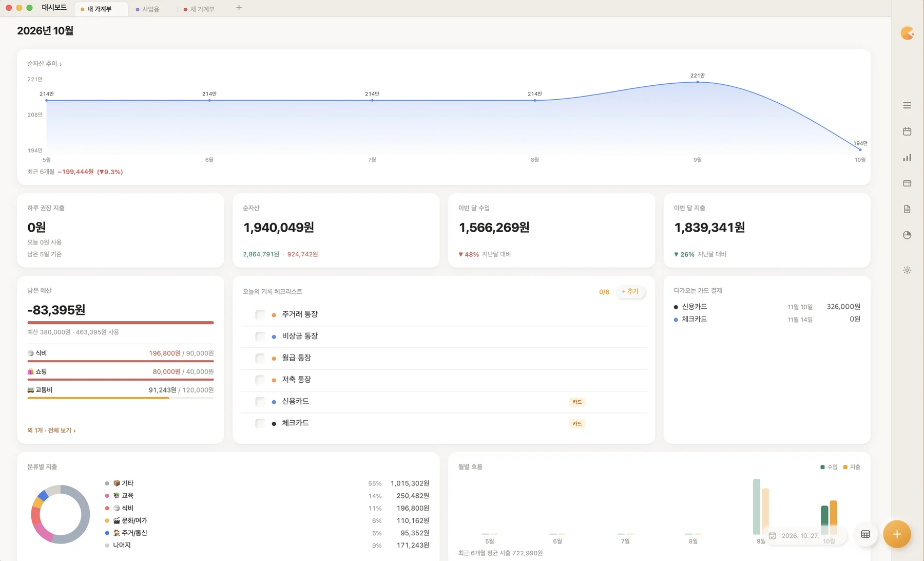
Task: Select the 주거/통신 category row
Action: point(267,533)
